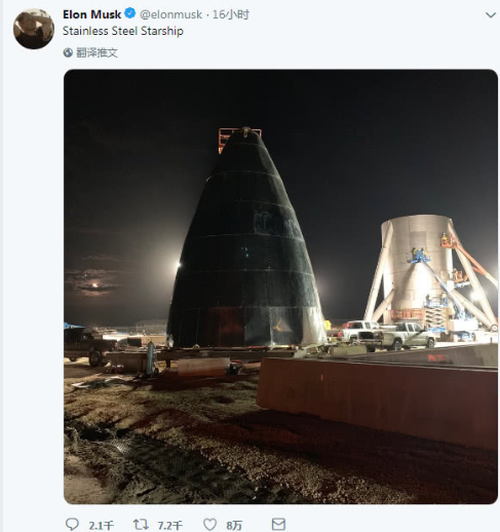The image size is (500, 532).
Task: Click the globe icon beside 翻译推文
Action: pos(68,53)
